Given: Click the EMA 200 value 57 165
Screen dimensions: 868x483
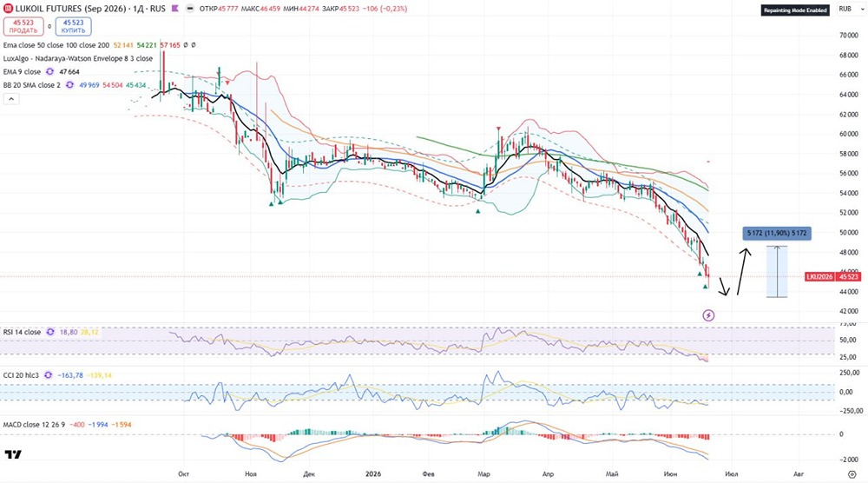Looking at the screenshot, I should tap(170, 45).
